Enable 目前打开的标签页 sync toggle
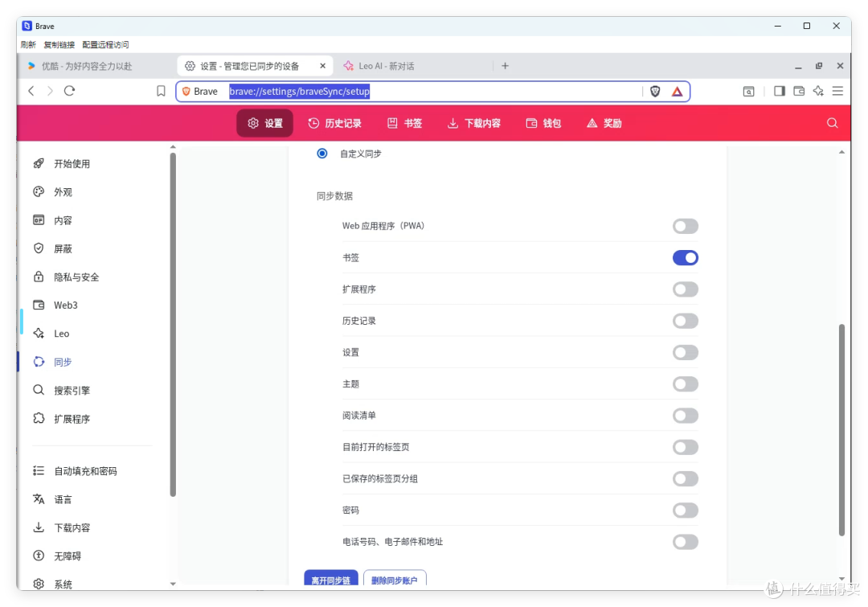Image resolution: width=868 pixels, height=607 pixels. pos(686,447)
